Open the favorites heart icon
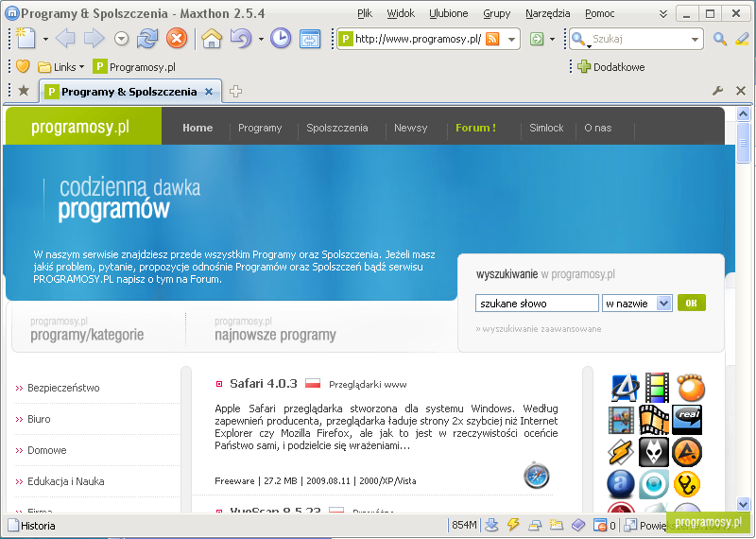This screenshot has height=539, width=756. tap(23, 66)
